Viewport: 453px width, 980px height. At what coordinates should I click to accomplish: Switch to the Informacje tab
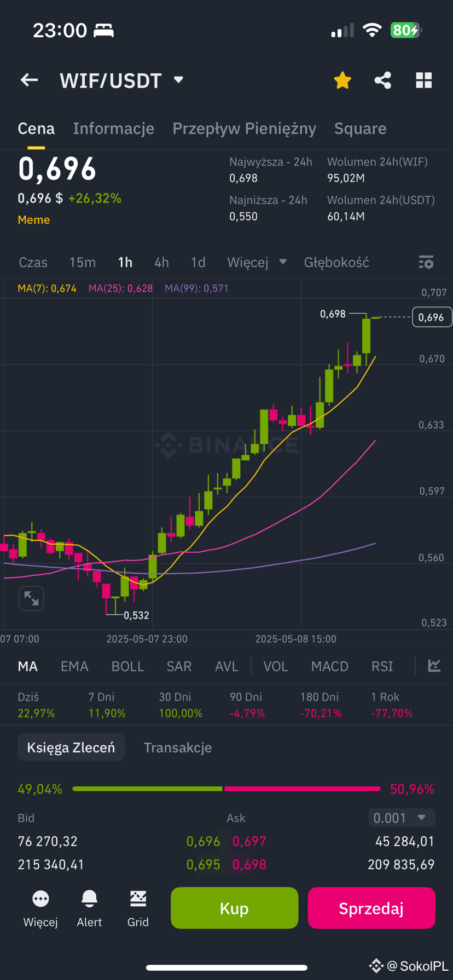click(x=114, y=129)
